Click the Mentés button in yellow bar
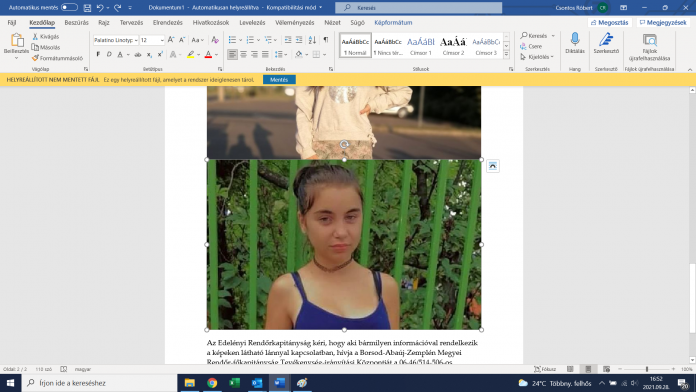This screenshot has height=392, width=696. click(x=279, y=79)
